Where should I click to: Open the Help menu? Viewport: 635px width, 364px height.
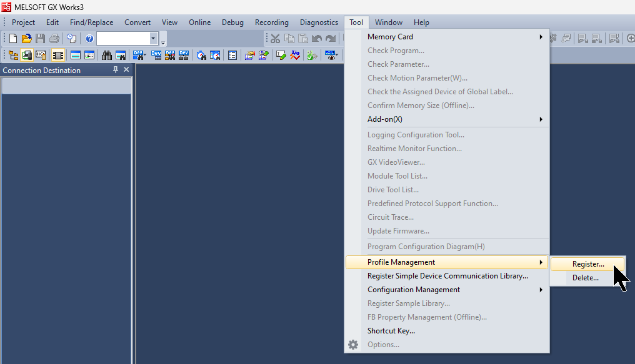click(x=421, y=22)
